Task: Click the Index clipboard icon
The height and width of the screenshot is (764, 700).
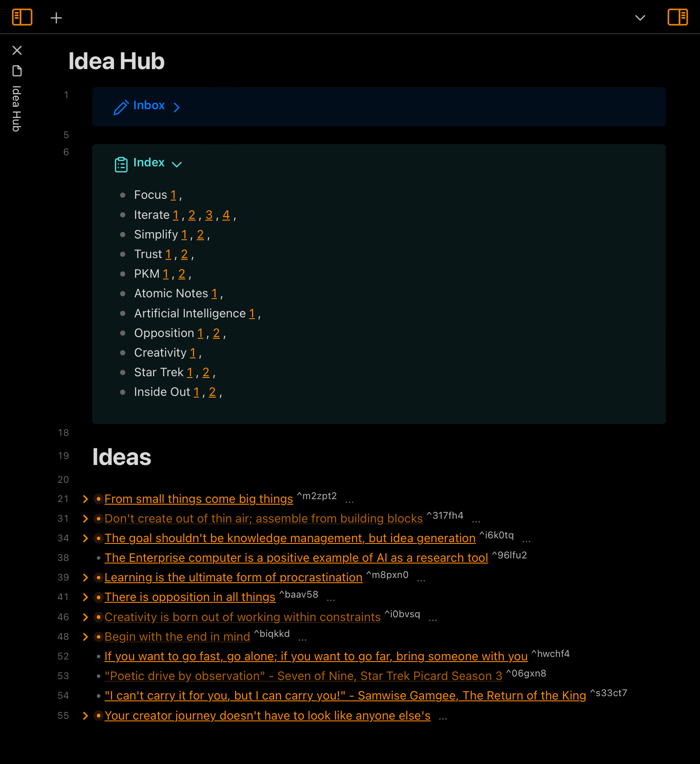Action: (121, 164)
